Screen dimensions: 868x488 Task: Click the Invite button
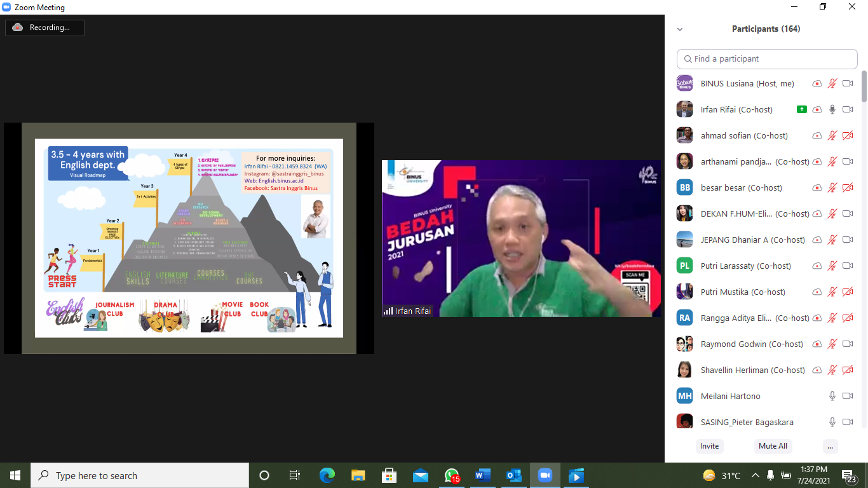click(x=709, y=446)
